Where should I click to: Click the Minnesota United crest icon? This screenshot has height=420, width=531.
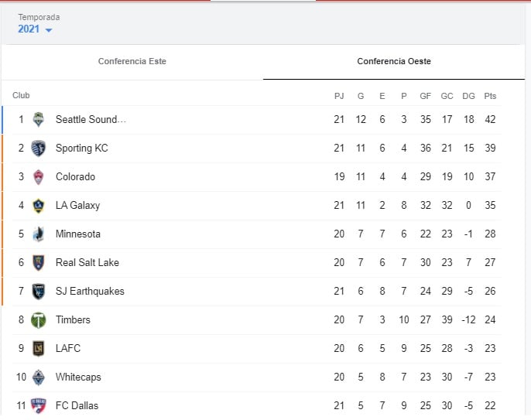pos(38,234)
